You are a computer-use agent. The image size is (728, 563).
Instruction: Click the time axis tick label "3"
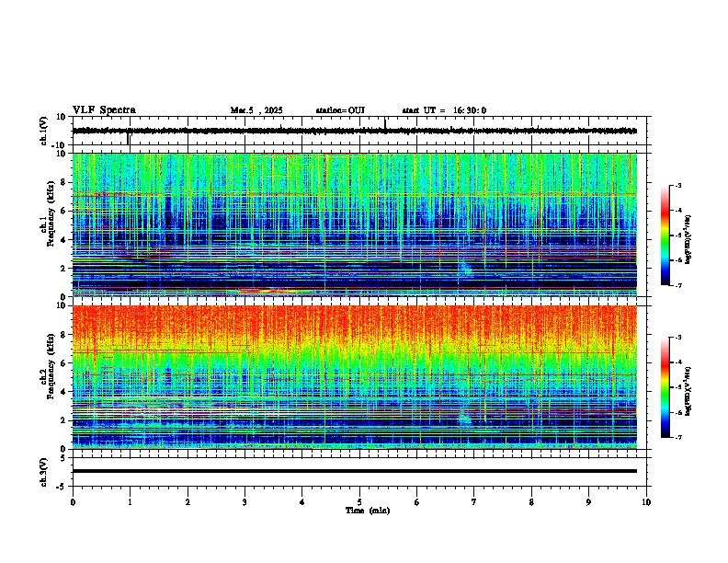[245, 502]
